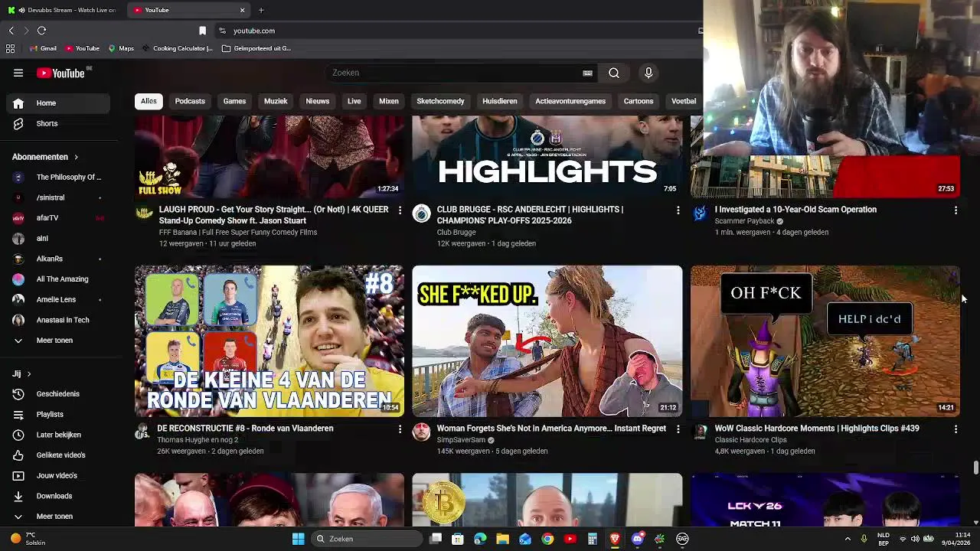Play De Kleine 4 van Ronde van Vlaanderen thumbnail
This screenshot has height=551, width=980.
pyautogui.click(x=269, y=341)
